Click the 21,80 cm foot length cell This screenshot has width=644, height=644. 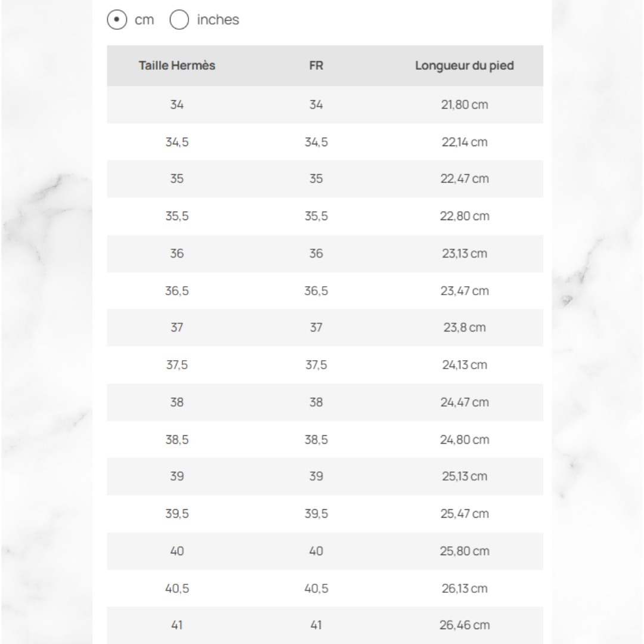[465, 105]
